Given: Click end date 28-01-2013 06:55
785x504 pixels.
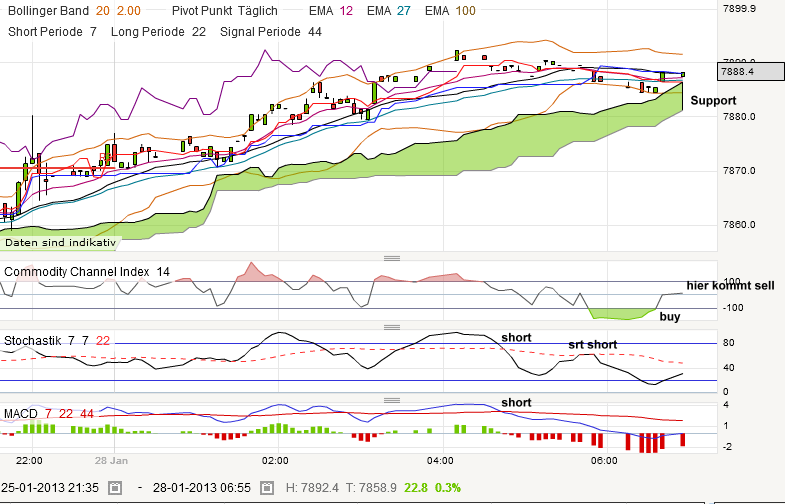Looking at the screenshot, I should tap(202, 487).
